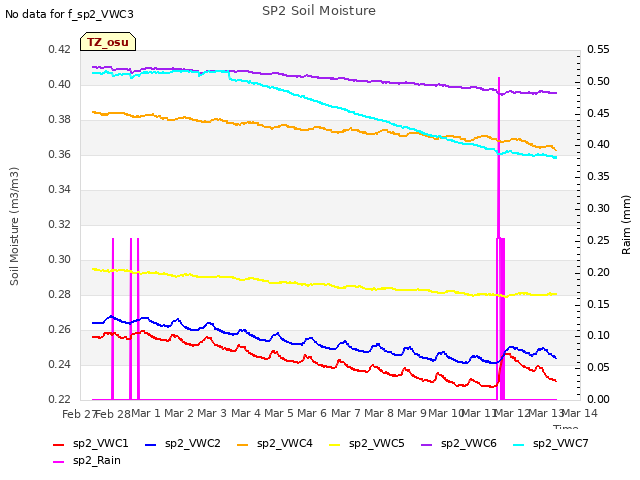This screenshot has width=640, height=480.
Task: Click the sp2_VWC6 legend entry
Action: point(459,443)
